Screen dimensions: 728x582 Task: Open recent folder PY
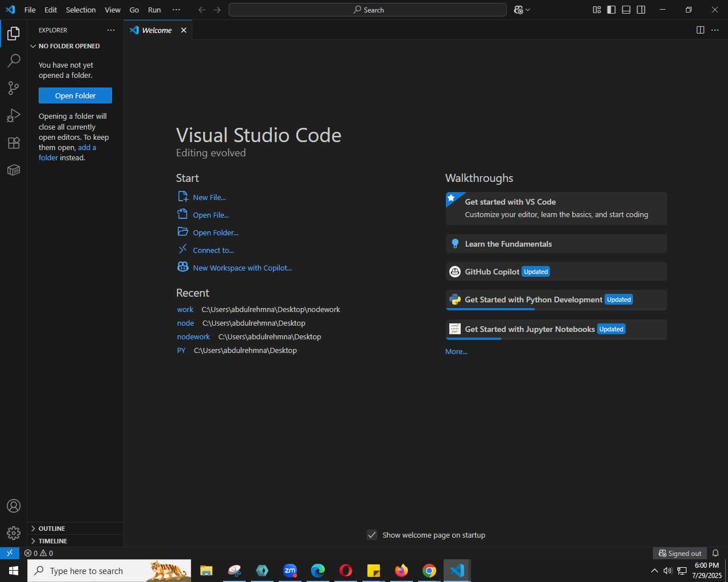click(181, 350)
